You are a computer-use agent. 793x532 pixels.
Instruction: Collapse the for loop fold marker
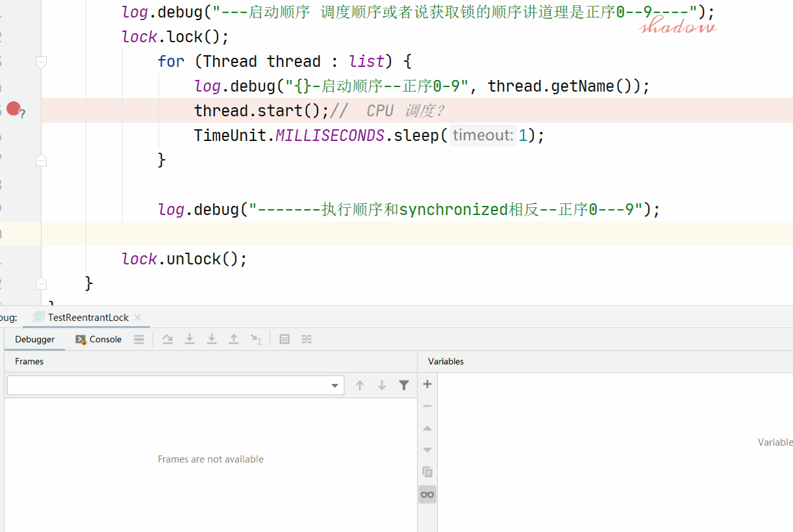point(41,62)
